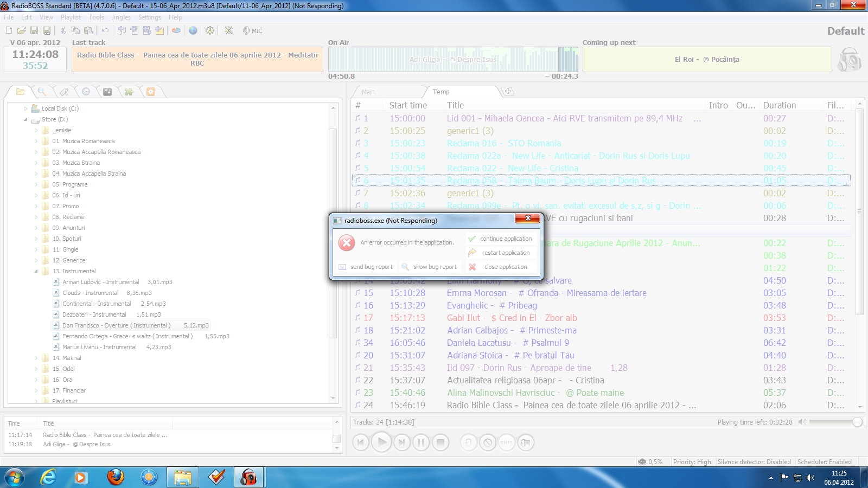This screenshot has width=868, height=488.
Task: Open the report pie chart icon
Action: (176, 30)
